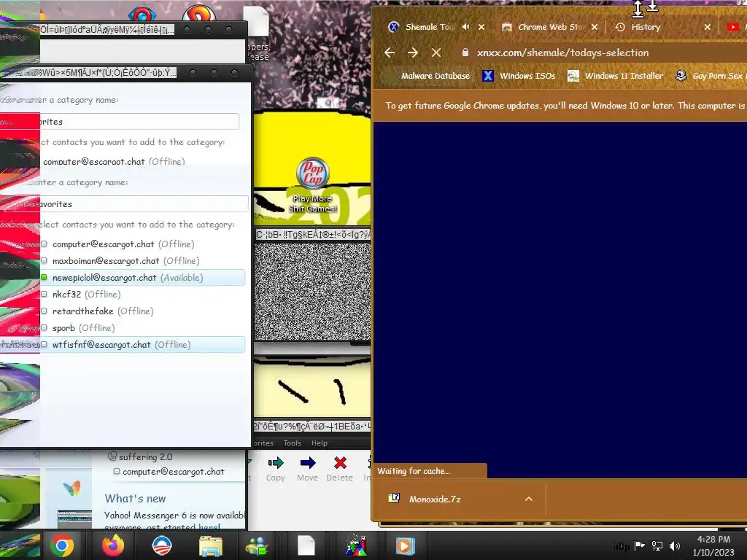Viewport: 747px width, 560px height.
Task: Open the downloaded Monoxide.7z file
Action: pyautogui.click(x=435, y=499)
